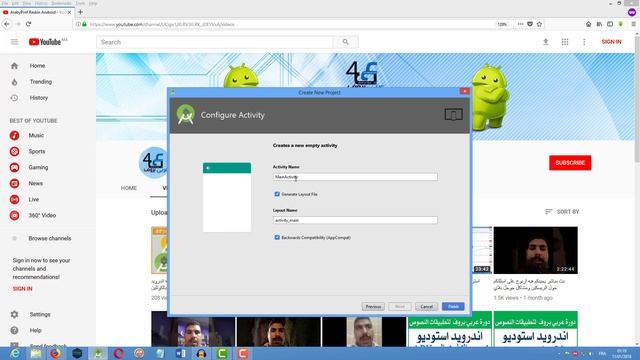
Task: Click the dialog help book icon
Action: (453, 115)
